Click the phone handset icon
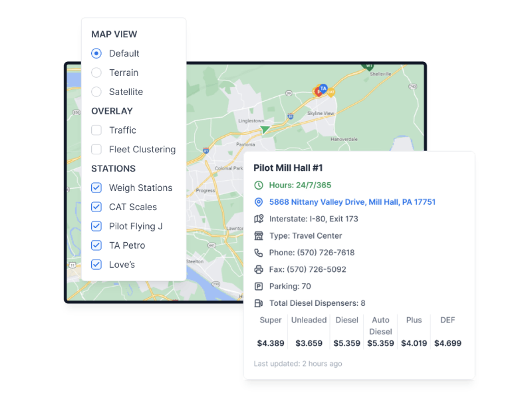Viewport: 532px width, 399px height. tap(259, 253)
